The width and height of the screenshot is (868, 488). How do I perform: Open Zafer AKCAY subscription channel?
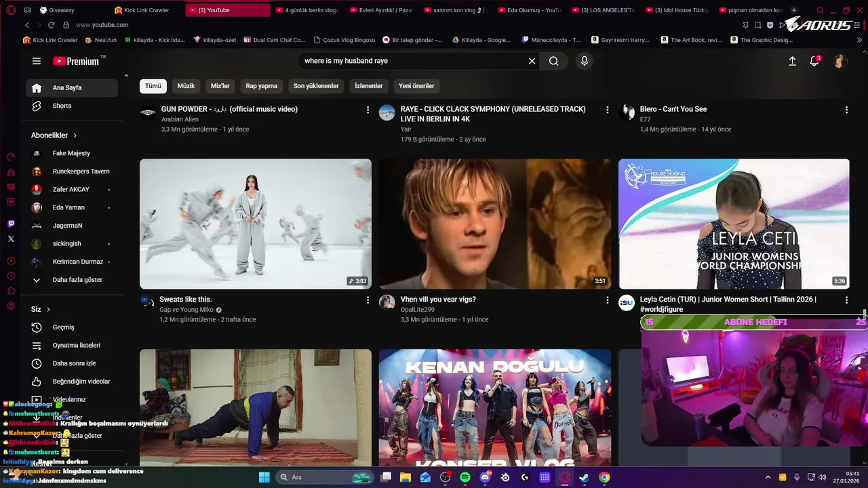pos(71,190)
